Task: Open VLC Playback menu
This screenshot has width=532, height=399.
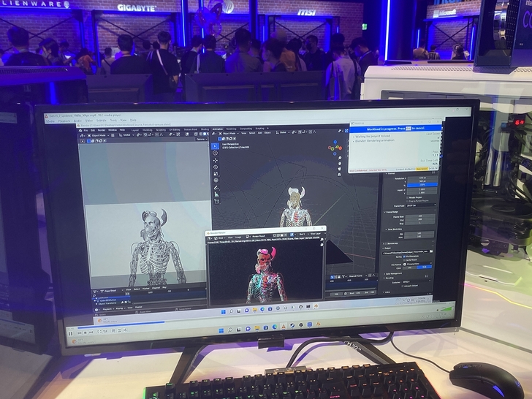Action: pyautogui.click(x=64, y=121)
